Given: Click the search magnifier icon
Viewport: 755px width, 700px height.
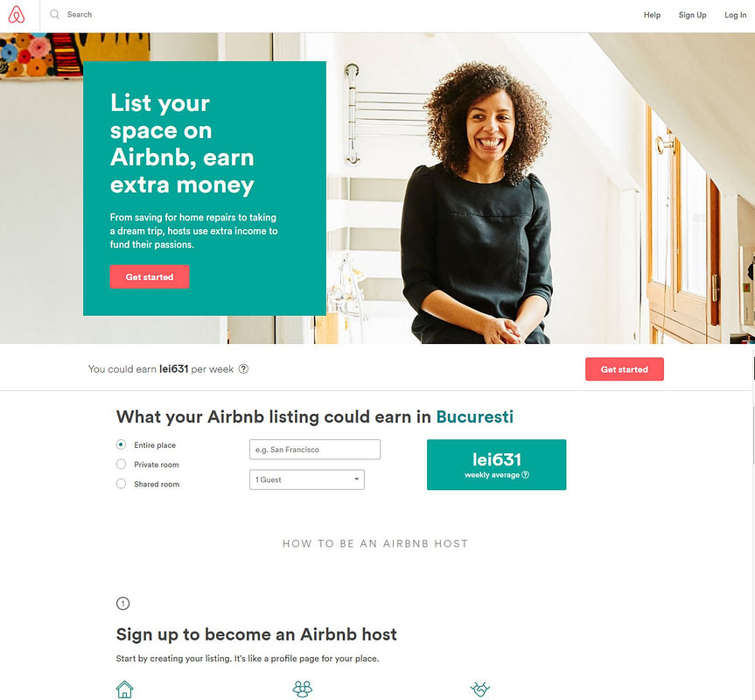Looking at the screenshot, I should [x=54, y=15].
